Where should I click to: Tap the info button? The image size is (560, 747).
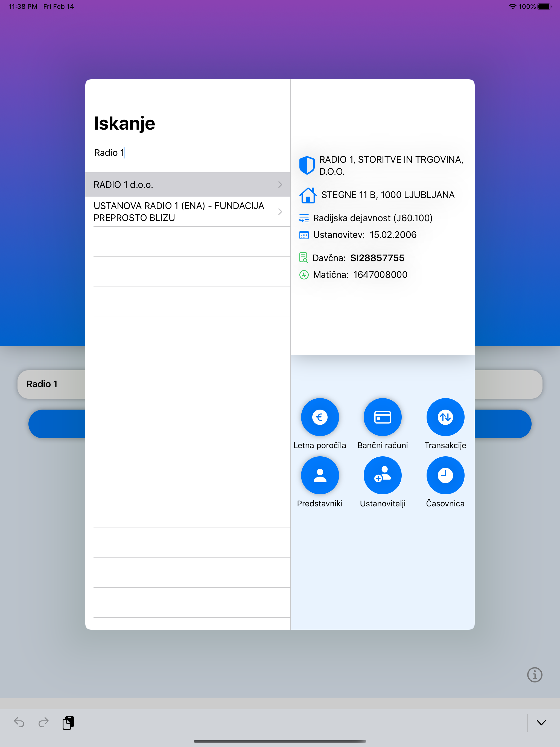tap(534, 675)
